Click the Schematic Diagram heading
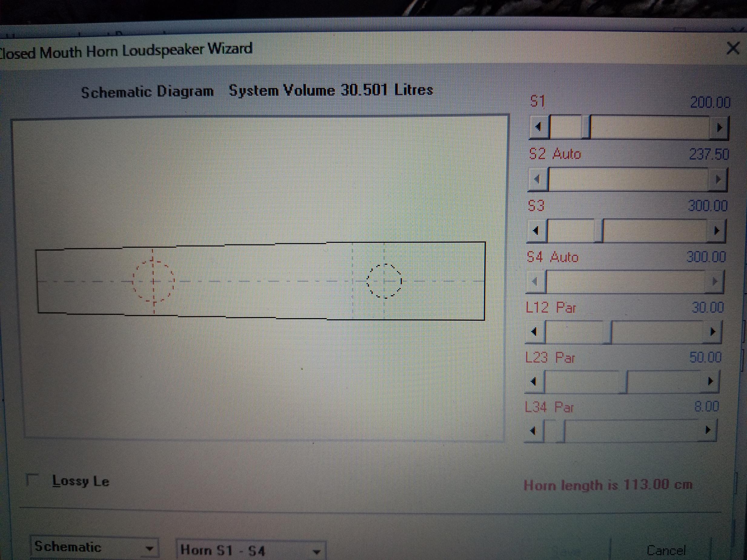 pyautogui.click(x=147, y=92)
